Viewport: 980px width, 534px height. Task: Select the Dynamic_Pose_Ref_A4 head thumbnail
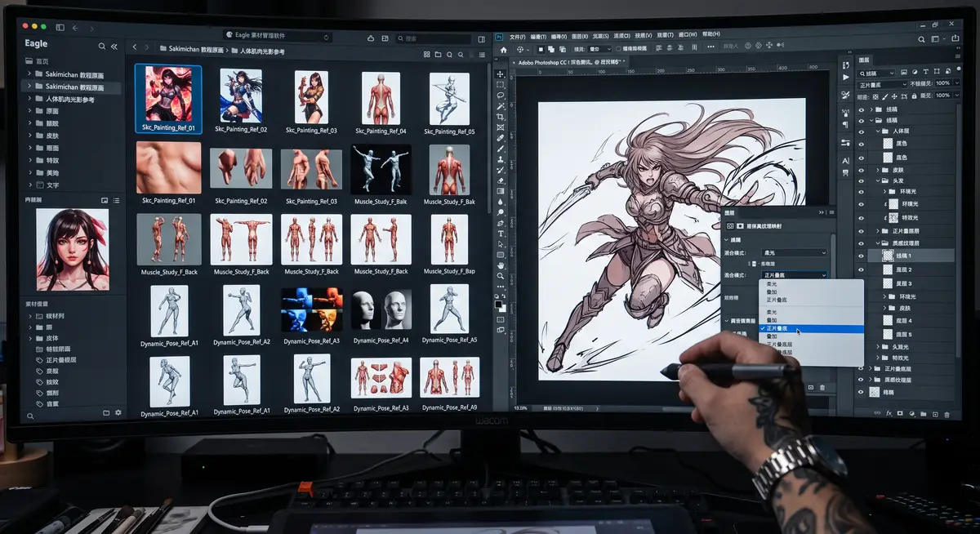(381, 309)
